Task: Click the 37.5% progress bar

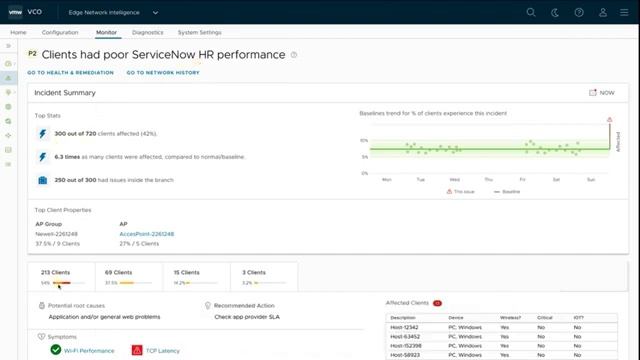Action: (135, 283)
